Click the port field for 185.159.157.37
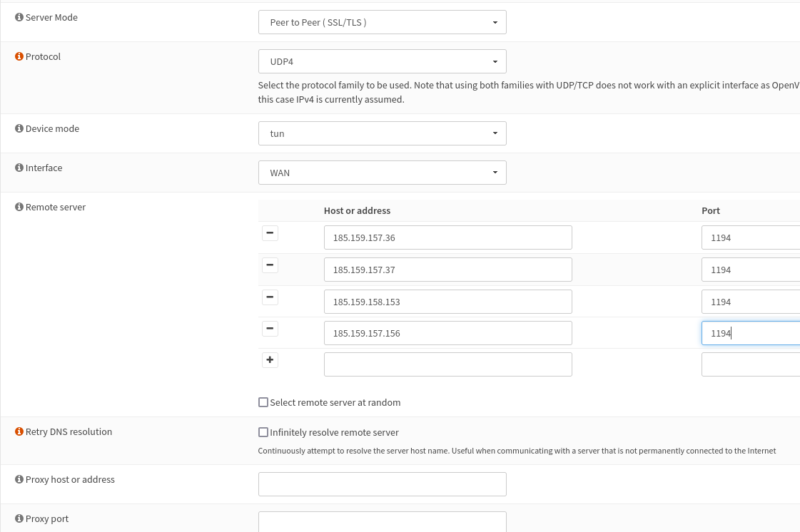Screen dimensions: 800x532 751,270
